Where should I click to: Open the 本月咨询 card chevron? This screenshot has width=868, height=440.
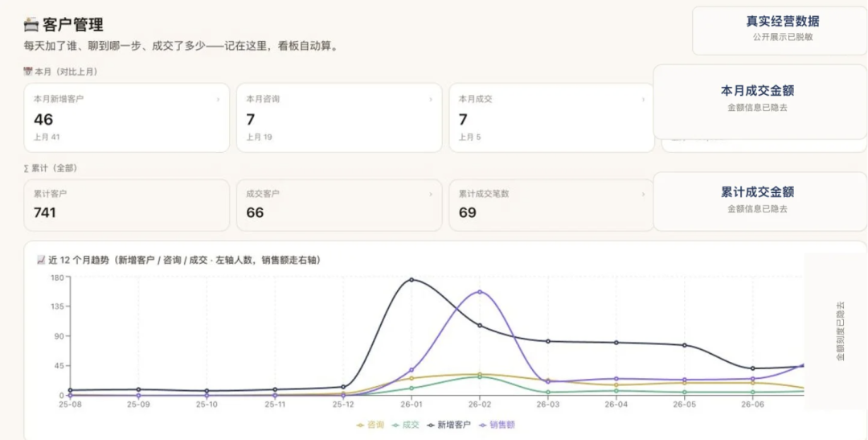(431, 100)
